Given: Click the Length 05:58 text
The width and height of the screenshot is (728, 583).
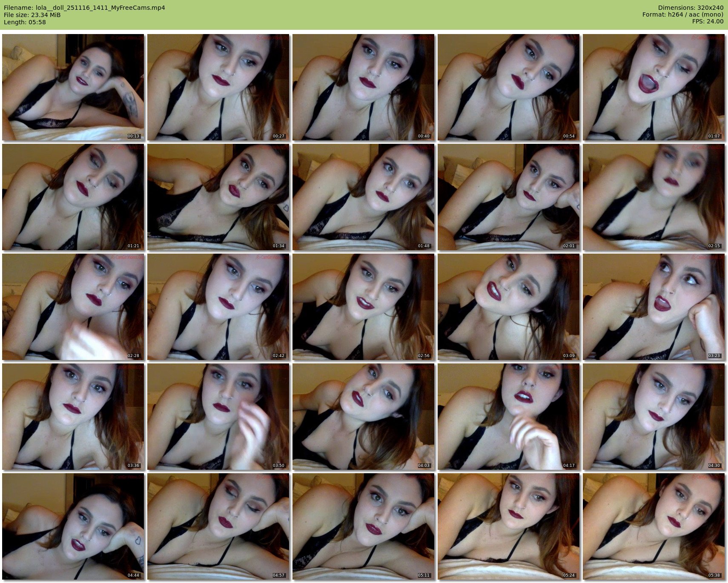Looking at the screenshot, I should pos(25,22).
